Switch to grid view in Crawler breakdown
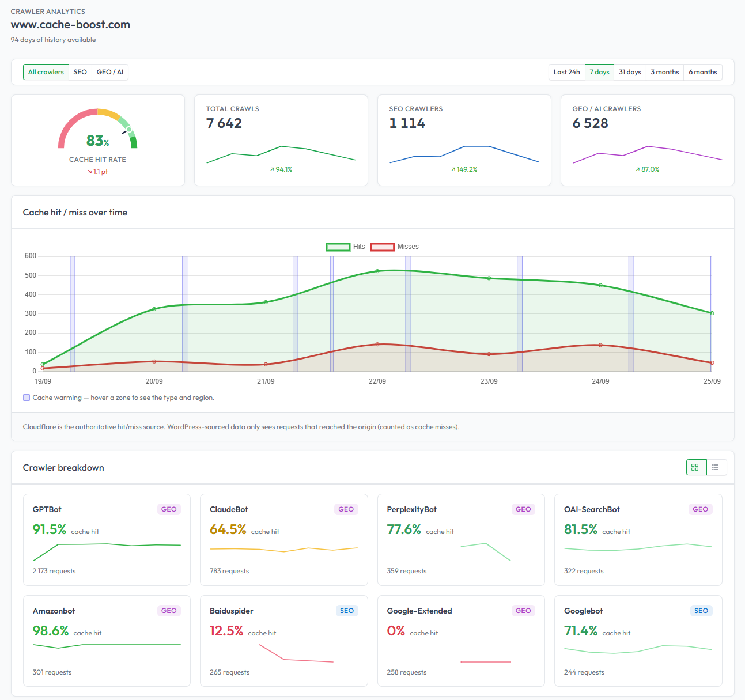745x700 pixels. tap(696, 467)
